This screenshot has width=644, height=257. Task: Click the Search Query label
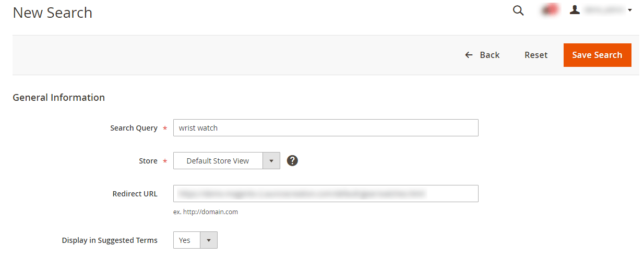134,128
